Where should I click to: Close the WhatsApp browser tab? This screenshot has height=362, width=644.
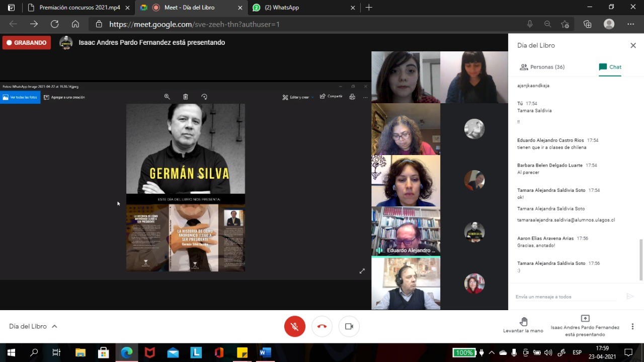(353, 8)
